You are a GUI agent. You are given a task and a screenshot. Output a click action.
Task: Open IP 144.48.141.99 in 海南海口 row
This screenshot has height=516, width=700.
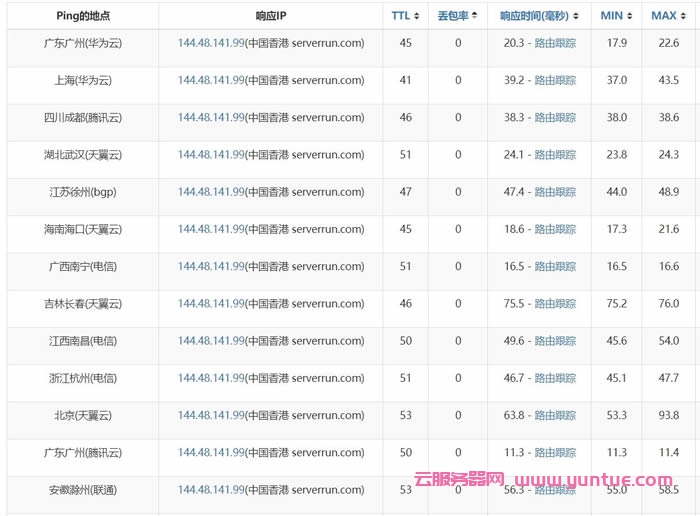211,230
